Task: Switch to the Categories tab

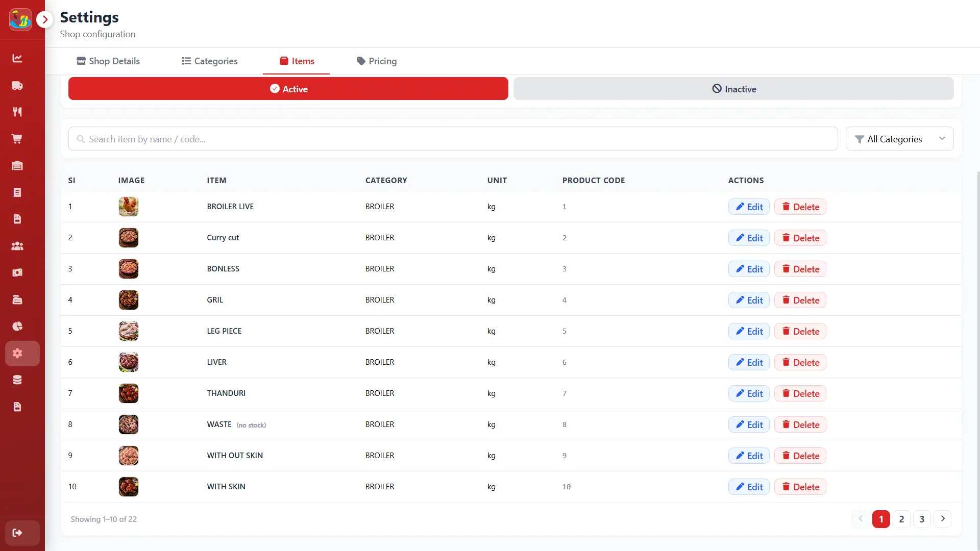Action: coord(210,61)
